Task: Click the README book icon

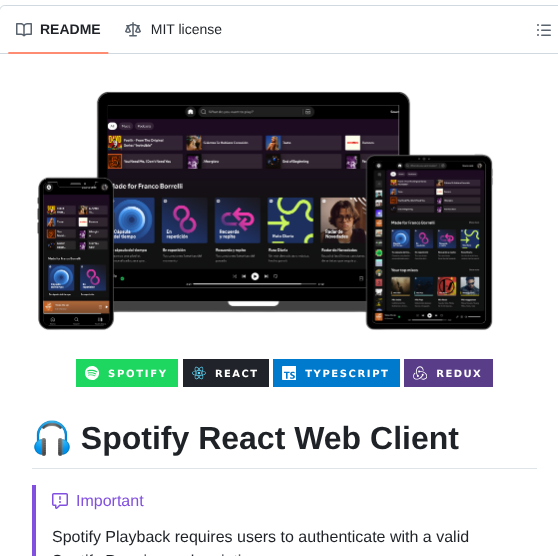Action: click(24, 30)
